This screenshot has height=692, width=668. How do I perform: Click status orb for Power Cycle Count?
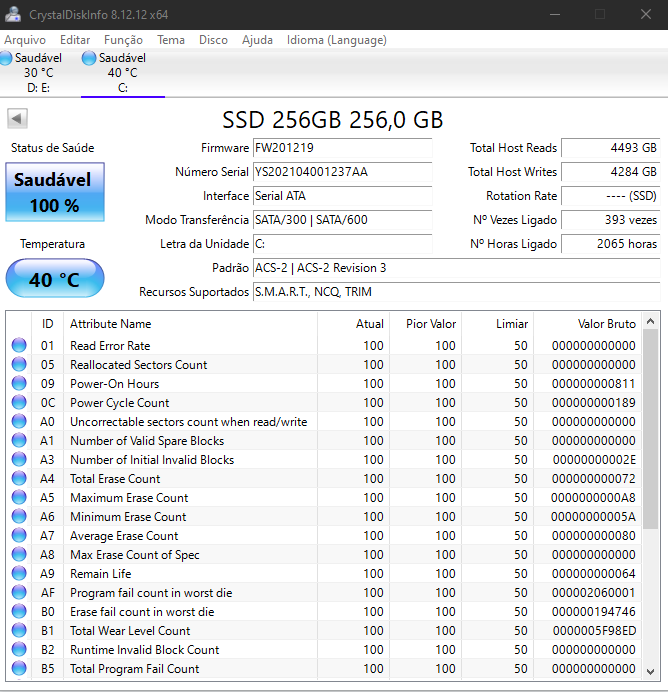pyautogui.click(x=19, y=402)
